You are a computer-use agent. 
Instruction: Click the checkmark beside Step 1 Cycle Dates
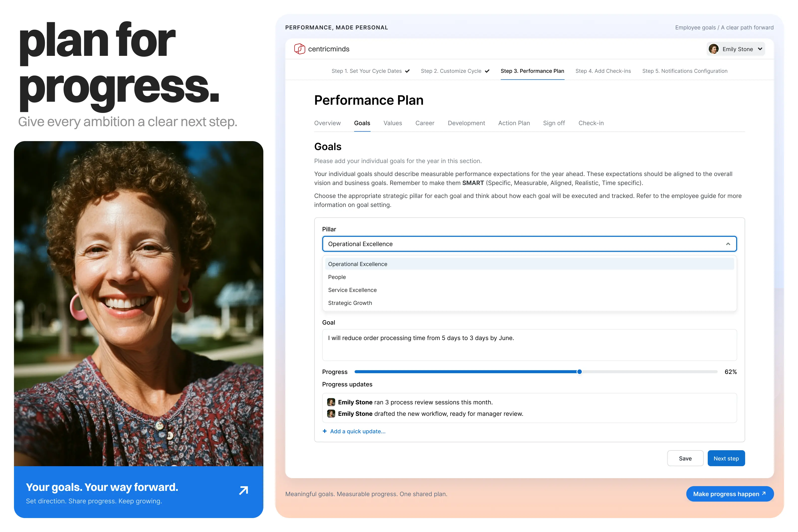pos(407,71)
